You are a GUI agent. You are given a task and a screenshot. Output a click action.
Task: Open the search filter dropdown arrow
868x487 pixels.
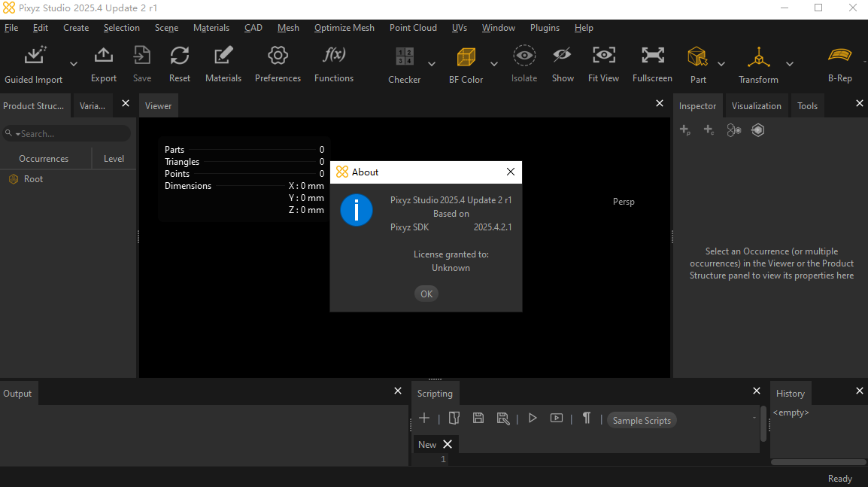(x=18, y=134)
